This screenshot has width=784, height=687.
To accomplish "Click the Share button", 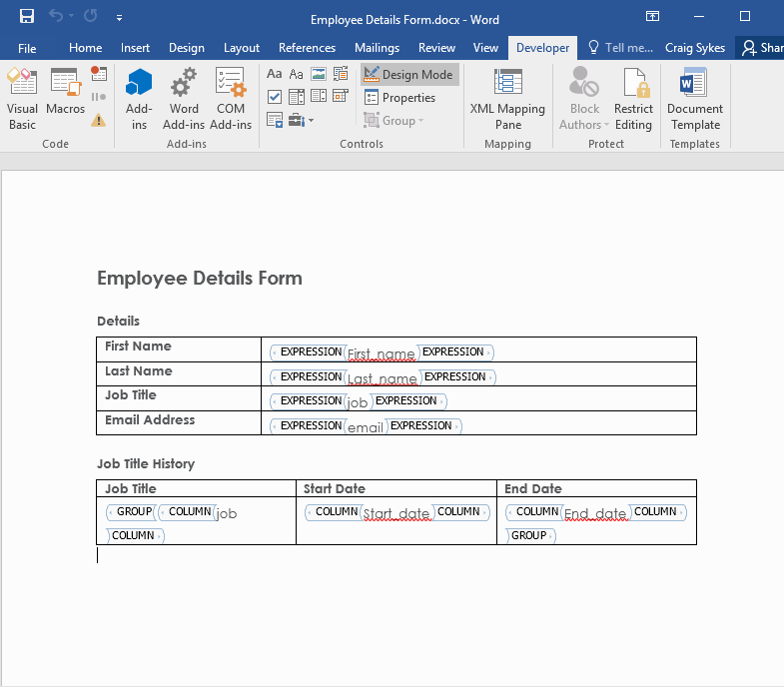I will [x=761, y=48].
